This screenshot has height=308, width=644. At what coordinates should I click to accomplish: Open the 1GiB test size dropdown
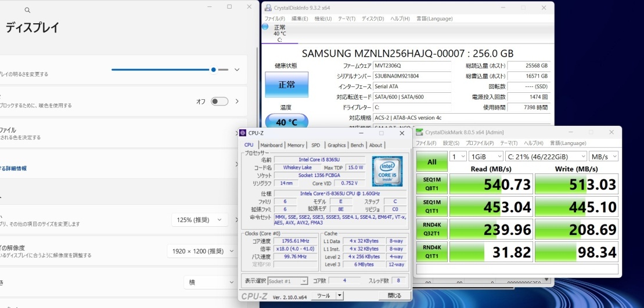click(x=486, y=157)
